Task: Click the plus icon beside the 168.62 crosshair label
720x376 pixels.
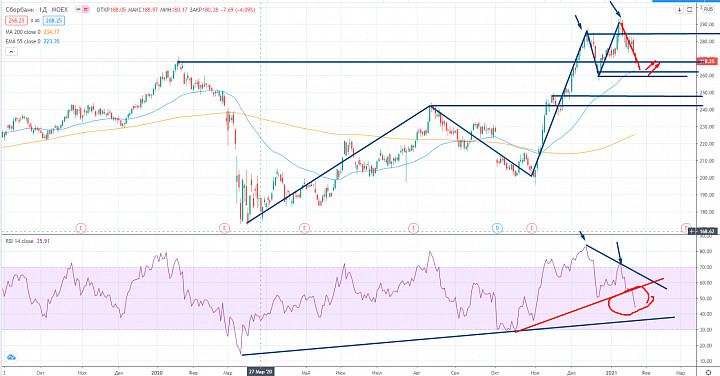Action: click(692, 231)
